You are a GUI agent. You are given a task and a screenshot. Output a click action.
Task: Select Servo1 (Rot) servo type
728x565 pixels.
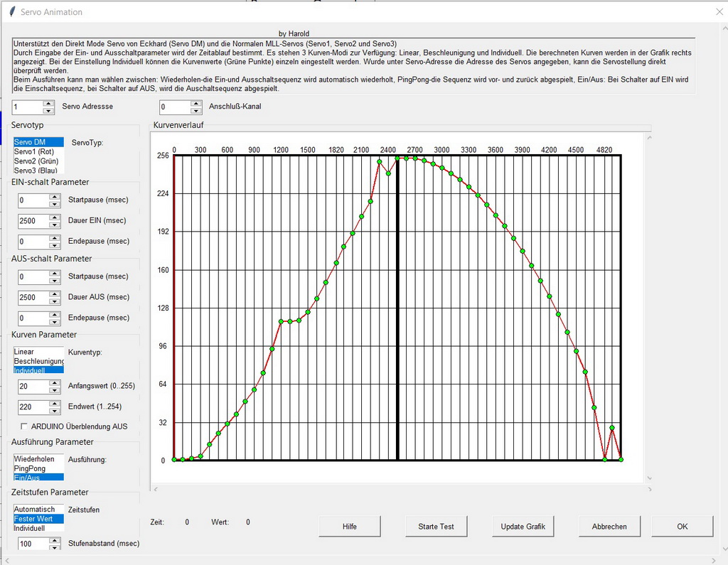[x=33, y=151]
